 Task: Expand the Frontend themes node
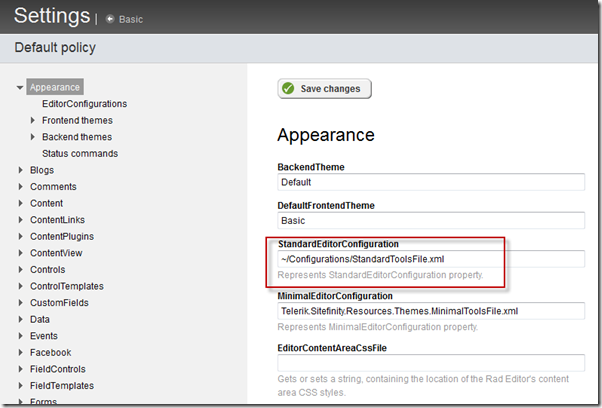pyautogui.click(x=34, y=120)
